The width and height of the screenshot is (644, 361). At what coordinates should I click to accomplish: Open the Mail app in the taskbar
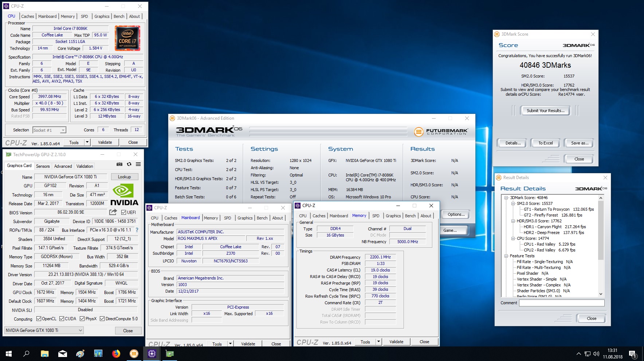pyautogui.click(x=62, y=353)
